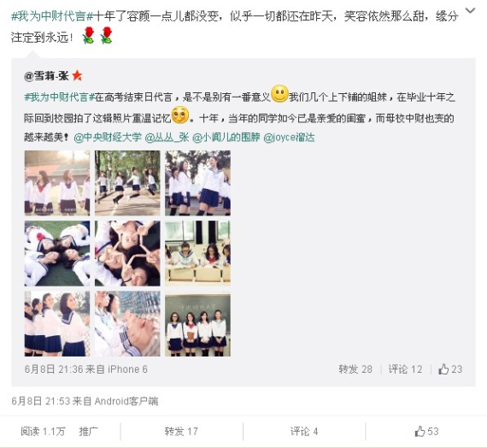Open @雪莉-张 user profile
The image size is (487, 448).
tap(46, 76)
